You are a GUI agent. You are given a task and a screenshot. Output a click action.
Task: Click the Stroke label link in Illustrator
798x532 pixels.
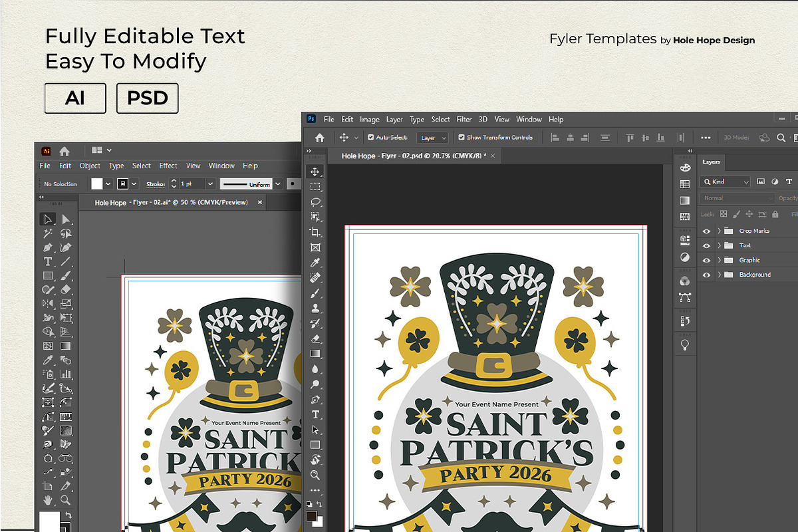(x=156, y=184)
